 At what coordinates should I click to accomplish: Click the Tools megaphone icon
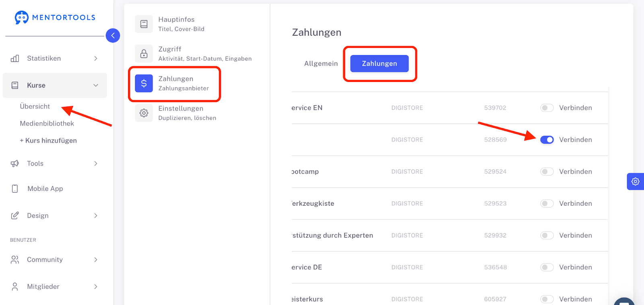(x=15, y=164)
